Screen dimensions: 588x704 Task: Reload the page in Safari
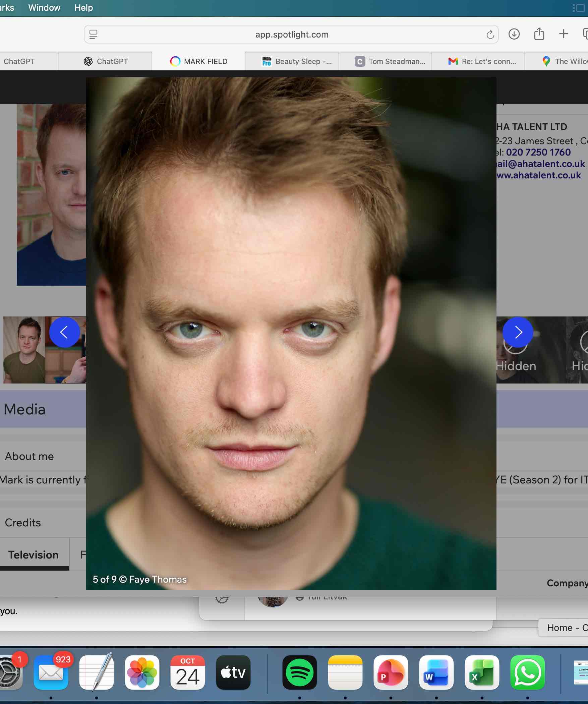[x=490, y=35]
